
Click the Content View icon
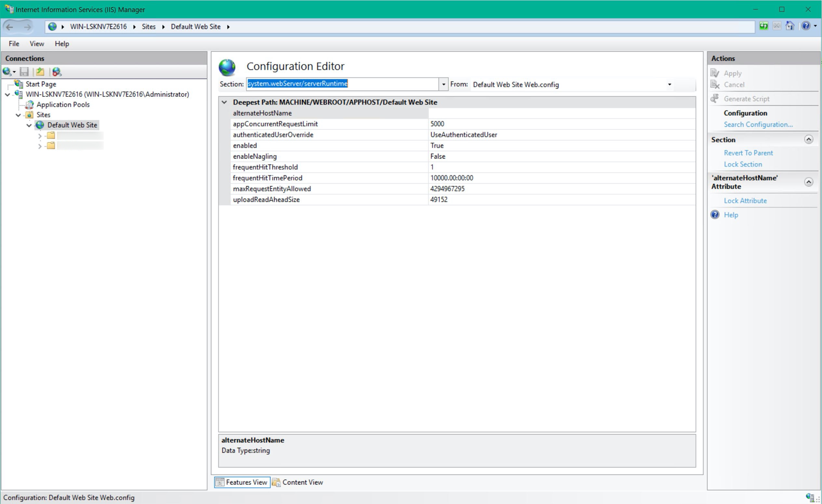(x=276, y=482)
